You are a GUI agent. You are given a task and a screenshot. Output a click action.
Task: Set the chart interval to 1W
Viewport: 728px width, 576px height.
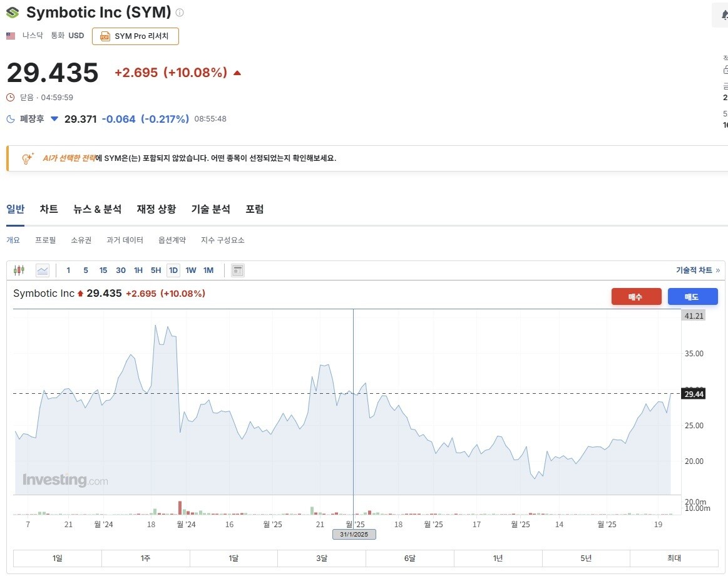point(191,270)
